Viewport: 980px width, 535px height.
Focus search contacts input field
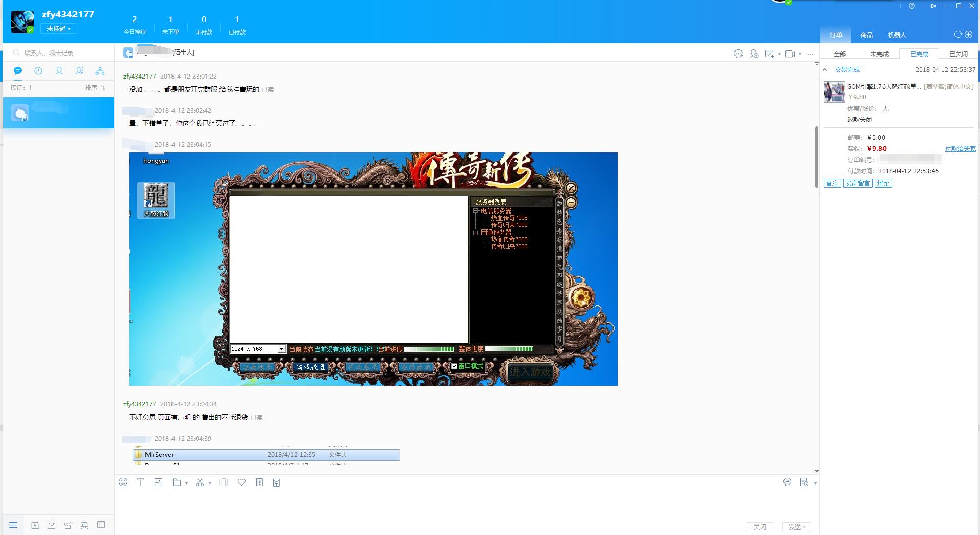pyautogui.click(x=59, y=53)
